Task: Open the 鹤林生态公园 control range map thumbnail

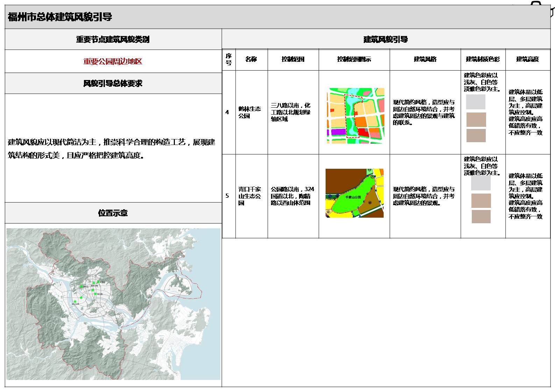Action: tap(355, 116)
